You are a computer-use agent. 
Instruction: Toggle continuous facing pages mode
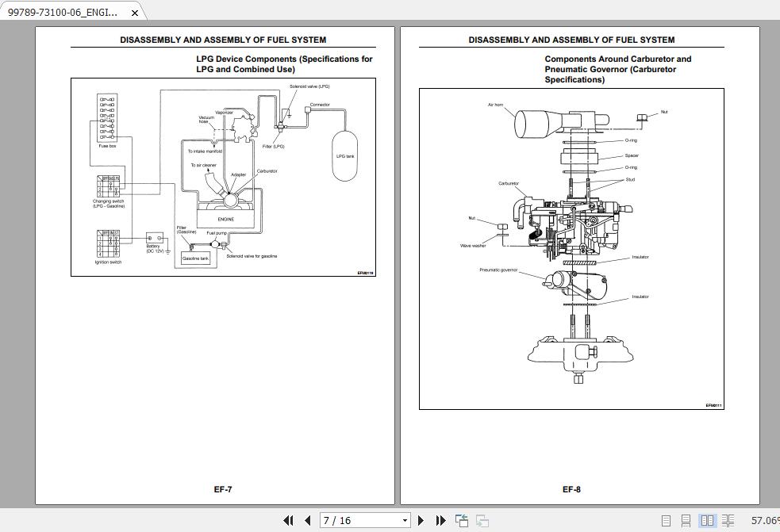(x=728, y=520)
